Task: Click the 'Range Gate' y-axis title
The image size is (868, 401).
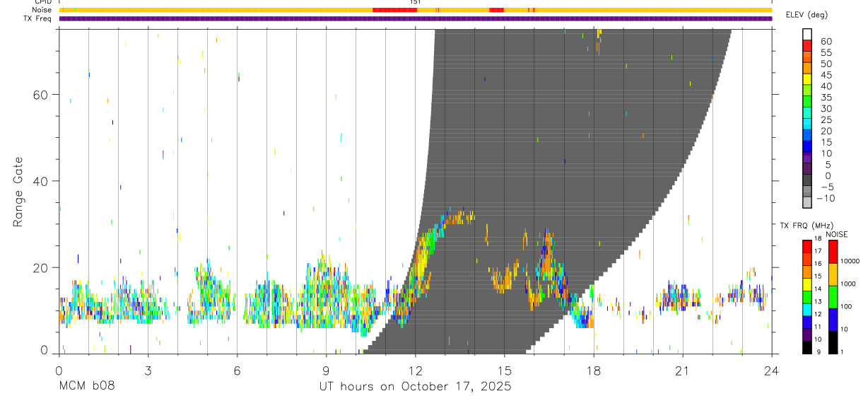Action: (x=18, y=192)
